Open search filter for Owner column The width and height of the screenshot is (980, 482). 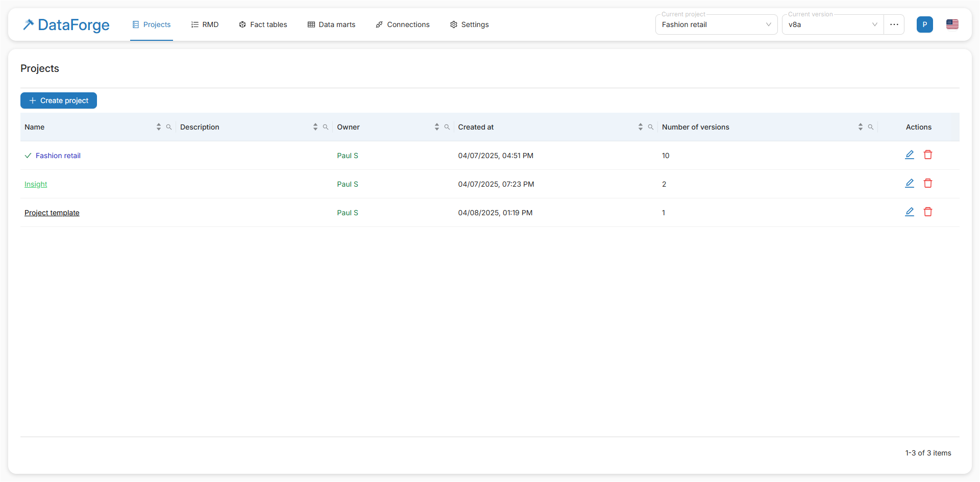click(x=447, y=127)
